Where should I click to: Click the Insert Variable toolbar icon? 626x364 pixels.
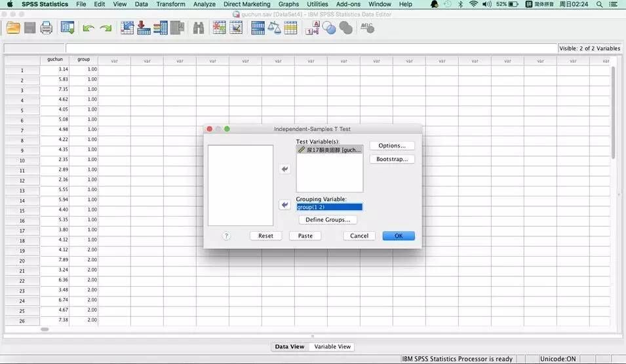pos(236,28)
